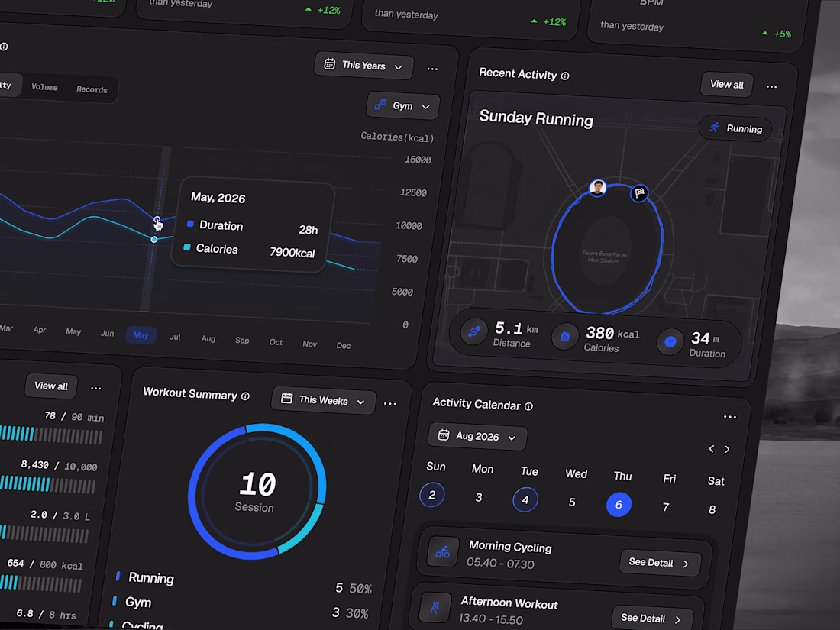
Task: Open the This Years date dropdown
Action: [x=363, y=66]
